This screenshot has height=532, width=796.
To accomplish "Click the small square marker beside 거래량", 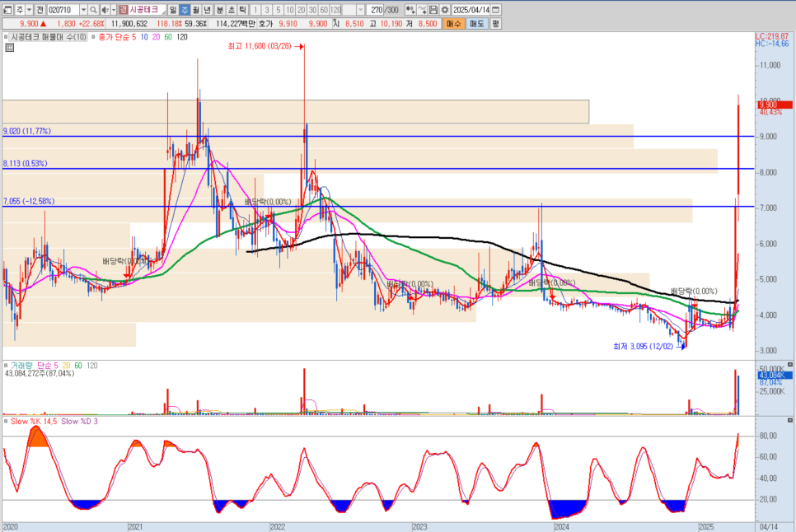I will [x=6, y=365].
